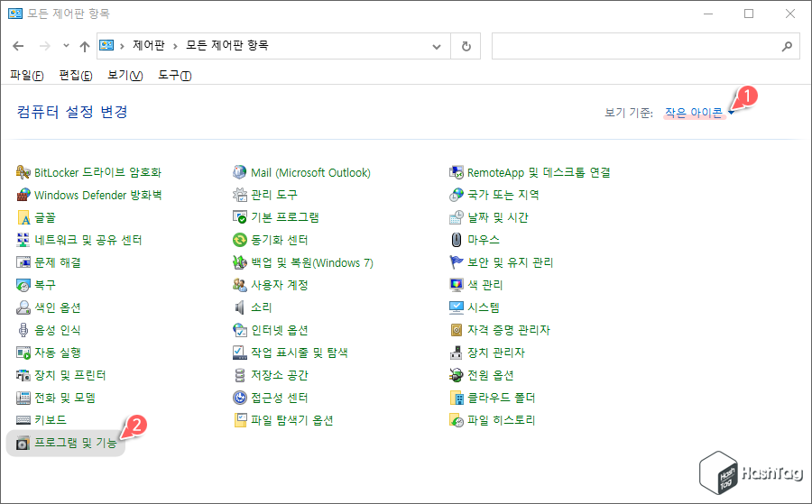This screenshot has width=812, height=504.
Task: Go back with the back arrow
Action: coord(18,46)
